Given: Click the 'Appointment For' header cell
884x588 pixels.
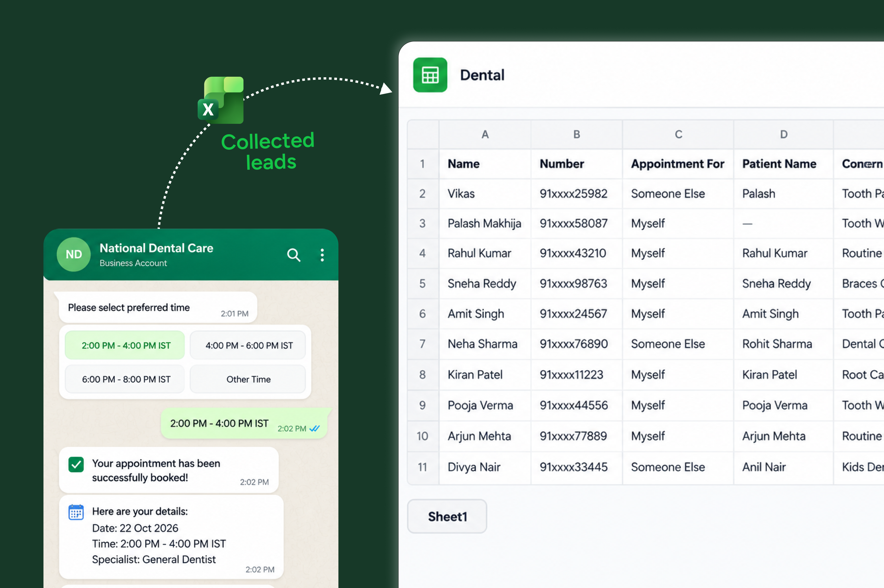Looking at the screenshot, I should [678, 164].
